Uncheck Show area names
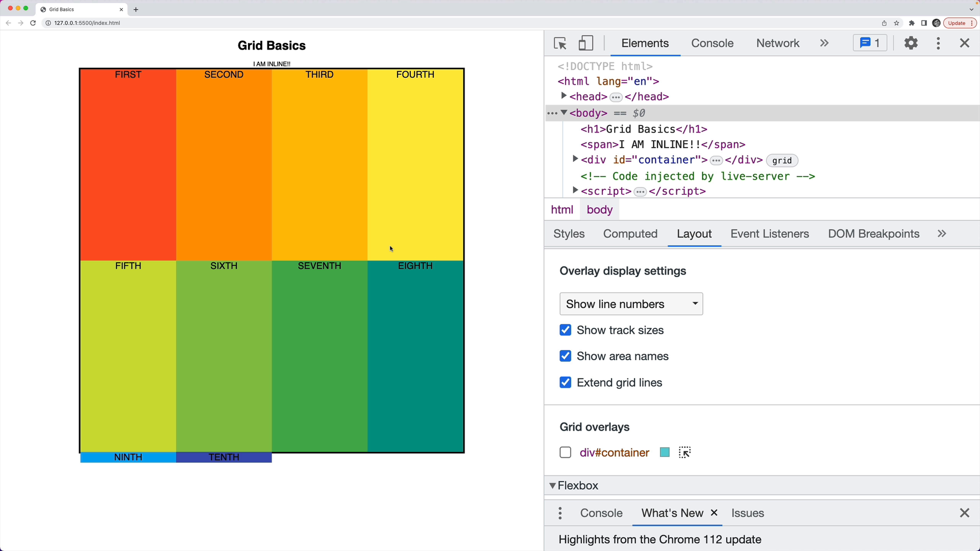Screen dimensions: 980x551 (x=565, y=356)
